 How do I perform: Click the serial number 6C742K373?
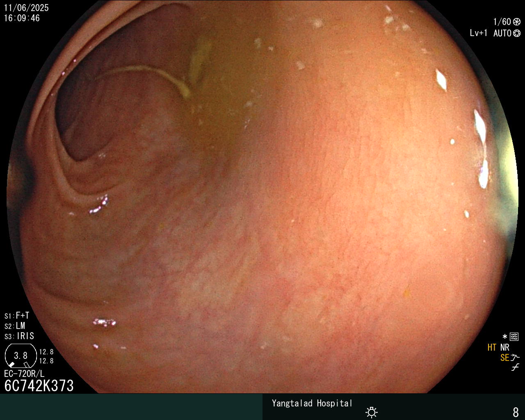pos(39,386)
